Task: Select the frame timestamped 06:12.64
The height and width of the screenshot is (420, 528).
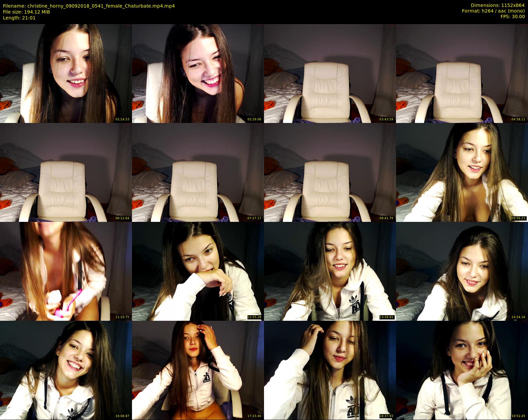Action: coord(66,172)
